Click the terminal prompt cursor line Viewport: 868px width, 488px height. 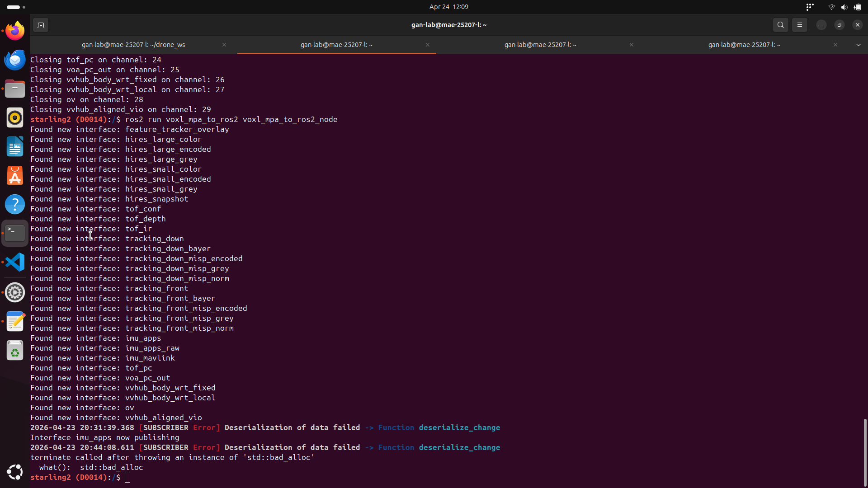[x=80, y=477]
